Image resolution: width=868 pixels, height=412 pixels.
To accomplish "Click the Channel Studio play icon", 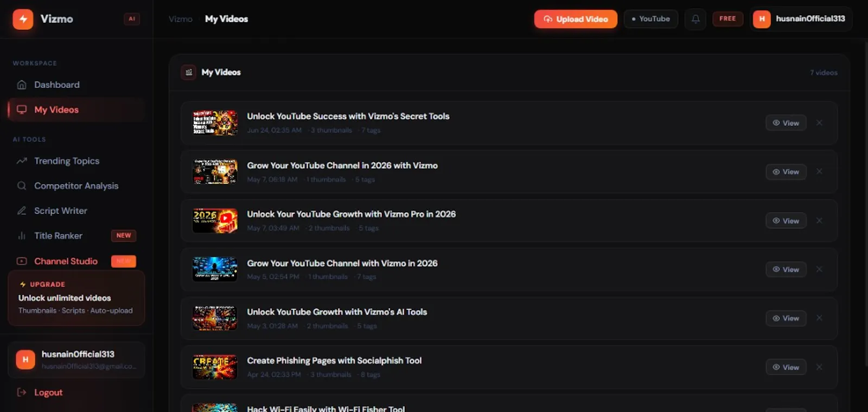I will [x=22, y=261].
